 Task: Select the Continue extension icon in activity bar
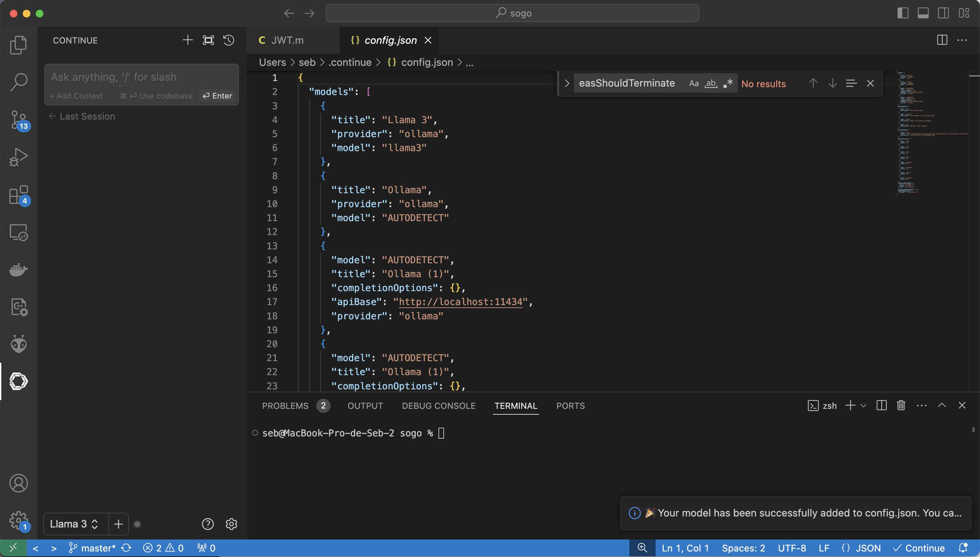(x=18, y=381)
